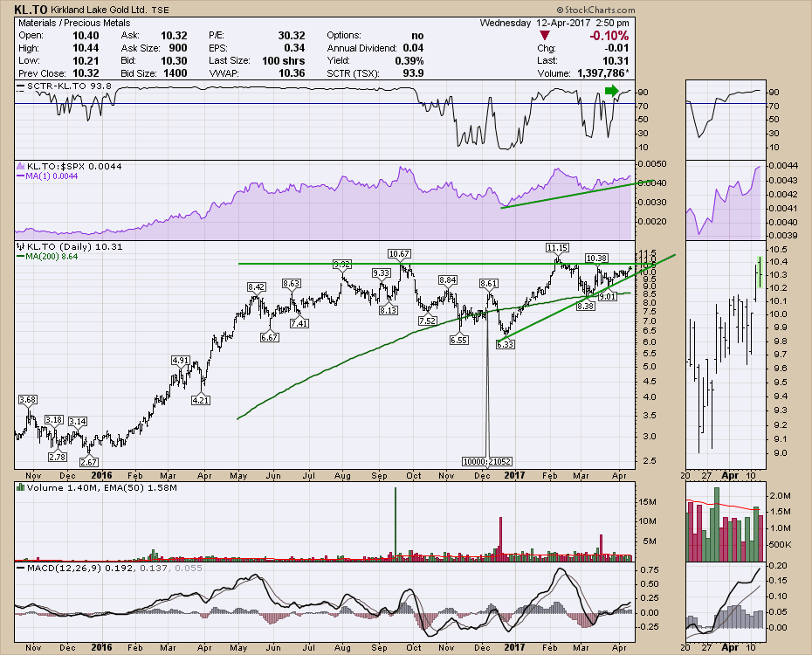Click the date Wednesday 12-Apr-2017 2:50 pm
This screenshot has height=655, width=812.
[554, 23]
